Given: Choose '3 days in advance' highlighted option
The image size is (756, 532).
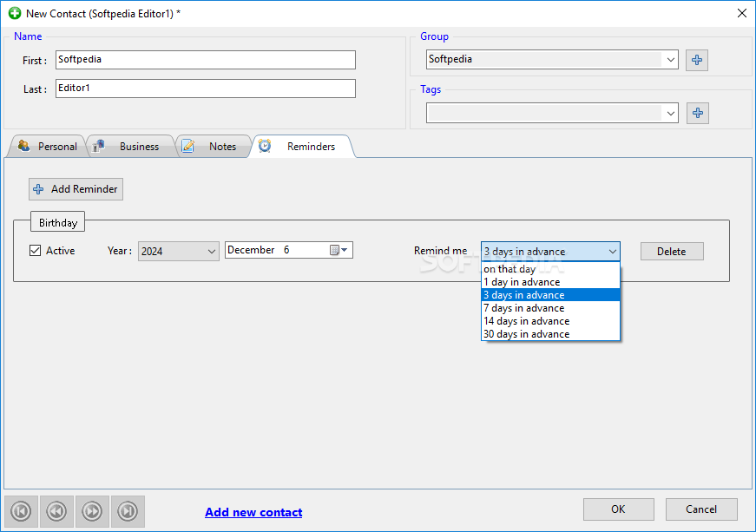Looking at the screenshot, I should coord(550,295).
